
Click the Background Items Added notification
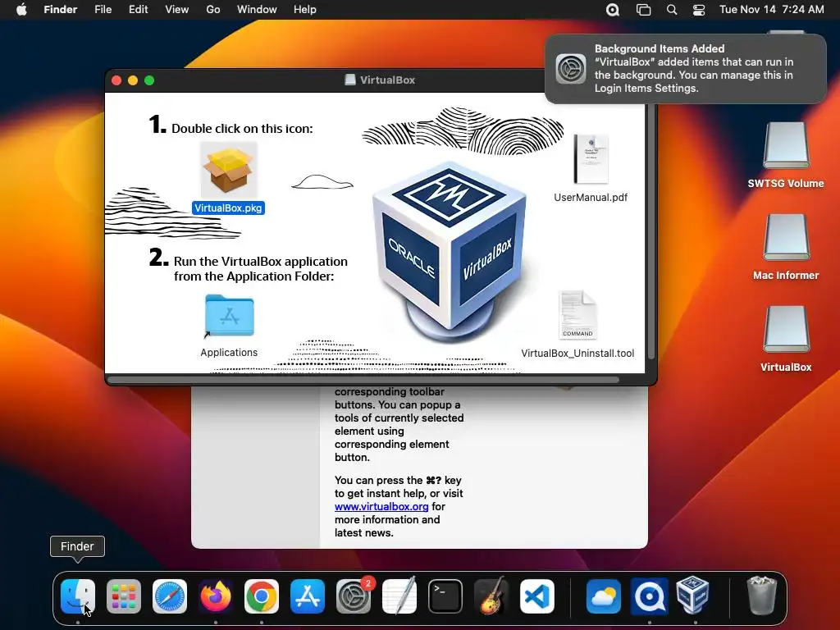coord(686,69)
